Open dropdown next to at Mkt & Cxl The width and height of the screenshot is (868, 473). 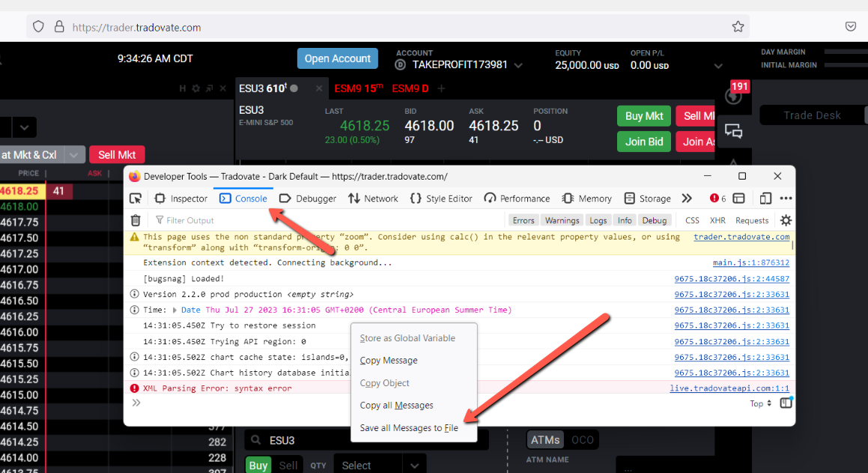73,155
